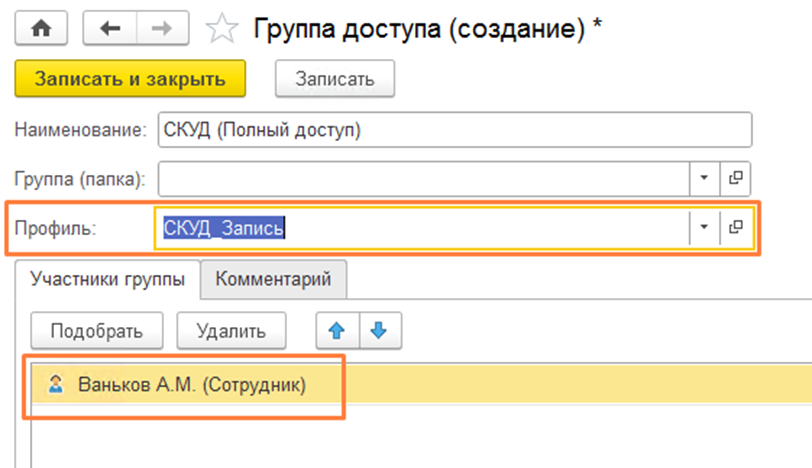Click the user icon beside Ваньков А.М.
Screen dimensions: 812x468
click(x=56, y=385)
